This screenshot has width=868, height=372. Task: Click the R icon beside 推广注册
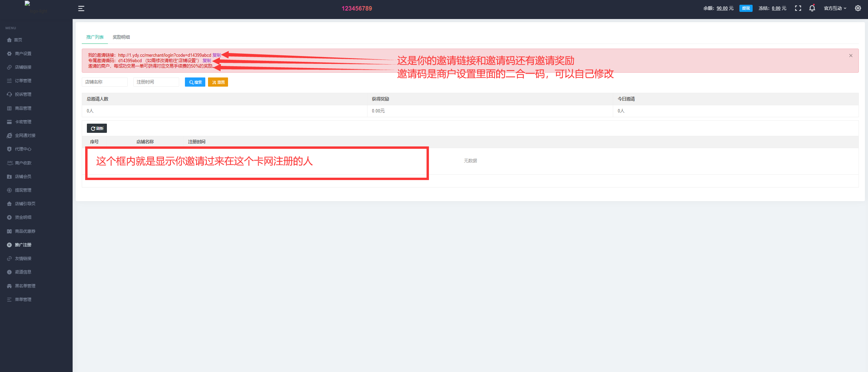[x=9, y=245]
